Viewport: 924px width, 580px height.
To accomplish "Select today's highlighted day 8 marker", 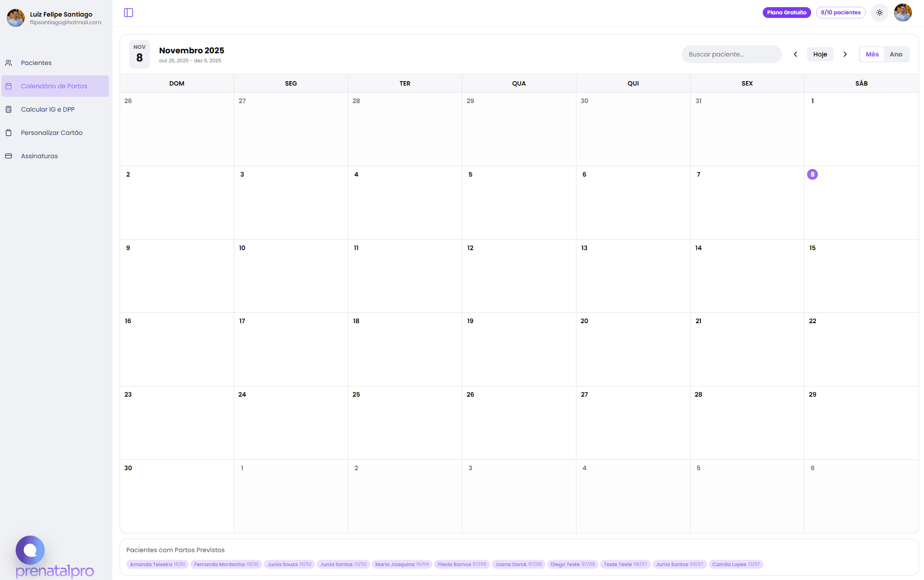I will [x=812, y=174].
